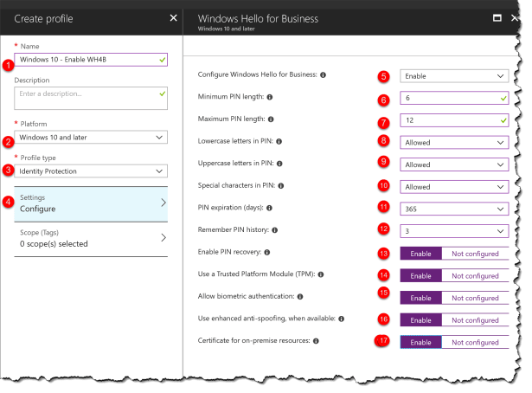532x393 pixels.
Task: Click info icon beside Minimum PIN length
Action: point(271,98)
